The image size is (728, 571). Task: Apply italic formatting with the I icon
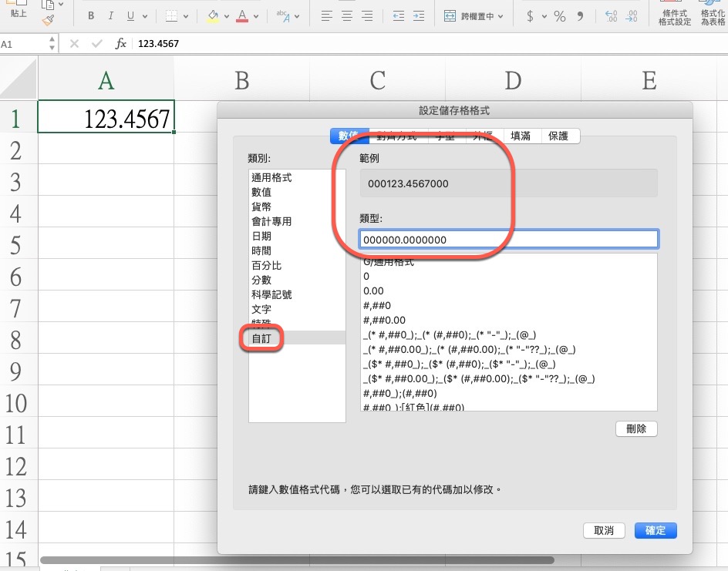tap(110, 16)
